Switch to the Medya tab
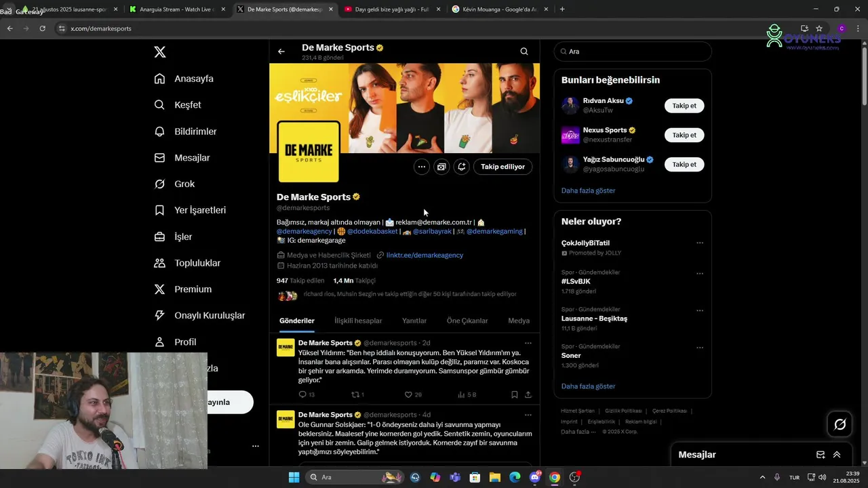 (x=519, y=321)
